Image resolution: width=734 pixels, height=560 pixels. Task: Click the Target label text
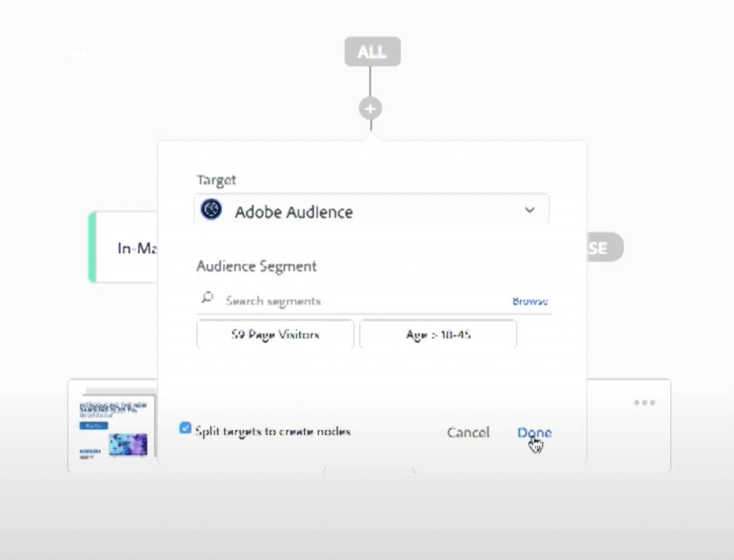click(x=216, y=180)
